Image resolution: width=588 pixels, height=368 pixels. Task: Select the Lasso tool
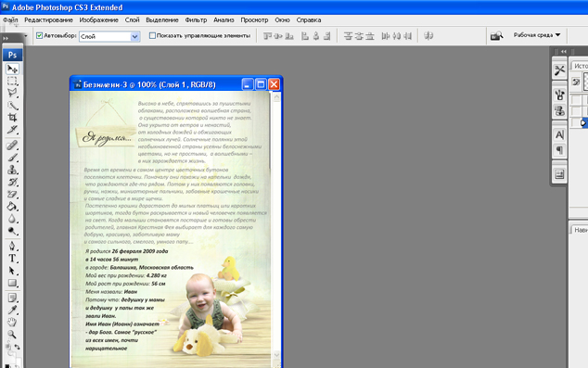[x=12, y=93]
